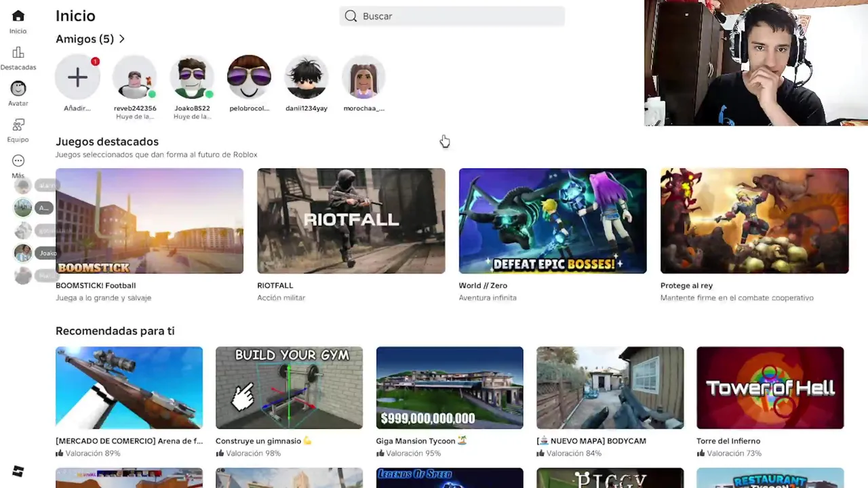The image size is (868, 488).
Task: Open BOOMSTICK! Football game thumbnail
Action: [x=149, y=221]
